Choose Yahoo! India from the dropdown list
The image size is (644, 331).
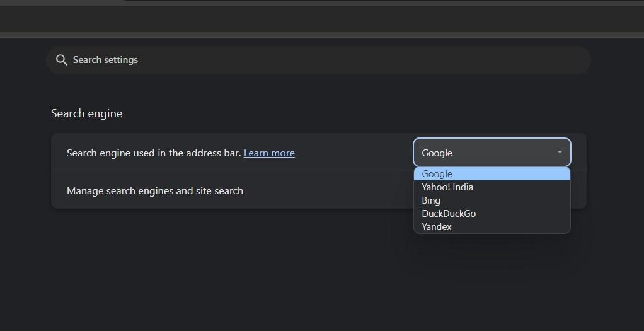tap(447, 187)
